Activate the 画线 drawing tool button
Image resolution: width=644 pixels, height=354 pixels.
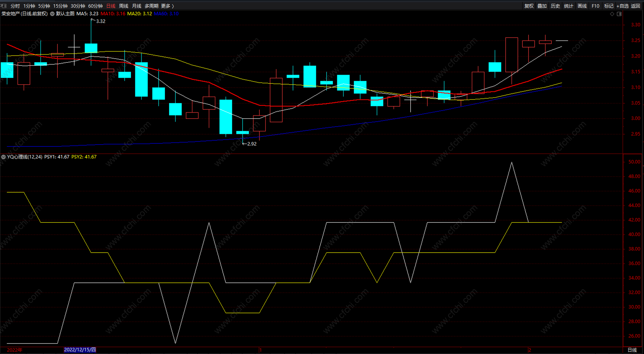(x=582, y=6)
